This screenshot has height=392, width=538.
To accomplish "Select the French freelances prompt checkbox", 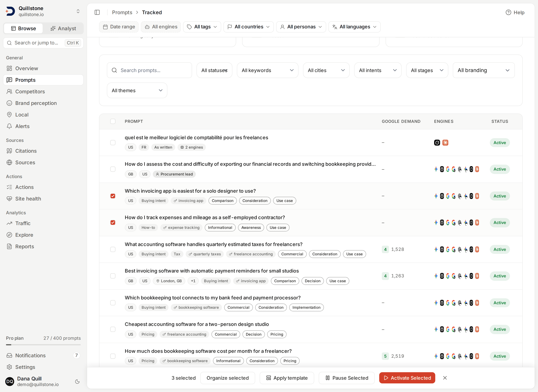I will pyautogui.click(x=113, y=143).
